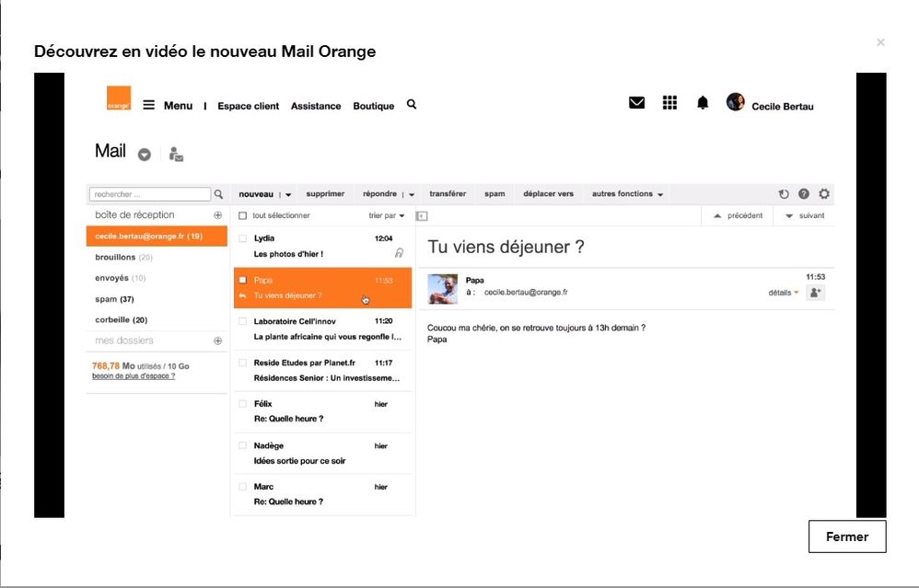Tick the checkbox for Laboratoire Cell'innov email
The width and height of the screenshot is (919, 588).
click(243, 321)
